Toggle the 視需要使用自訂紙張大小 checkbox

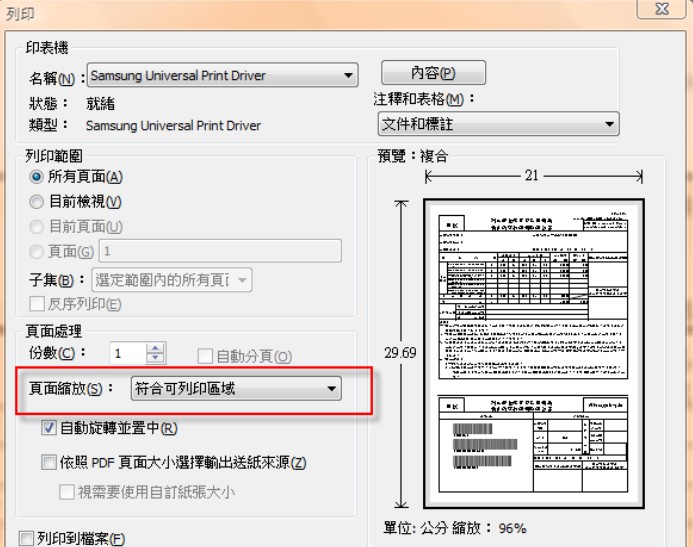tap(67, 492)
